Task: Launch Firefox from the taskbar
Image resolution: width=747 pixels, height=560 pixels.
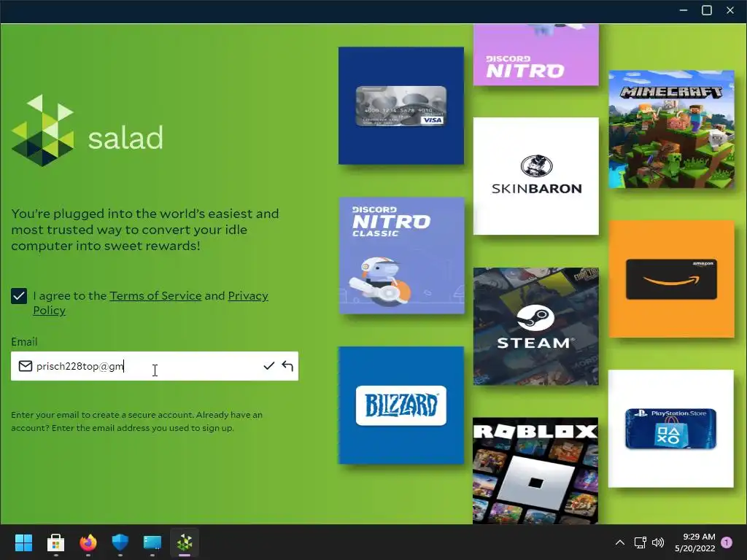Action: click(88, 542)
